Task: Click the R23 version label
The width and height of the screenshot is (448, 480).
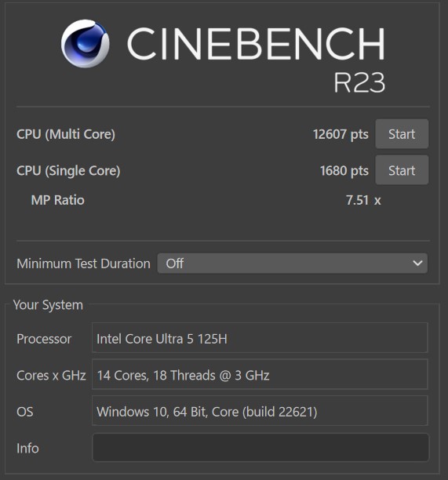Action: point(359,82)
